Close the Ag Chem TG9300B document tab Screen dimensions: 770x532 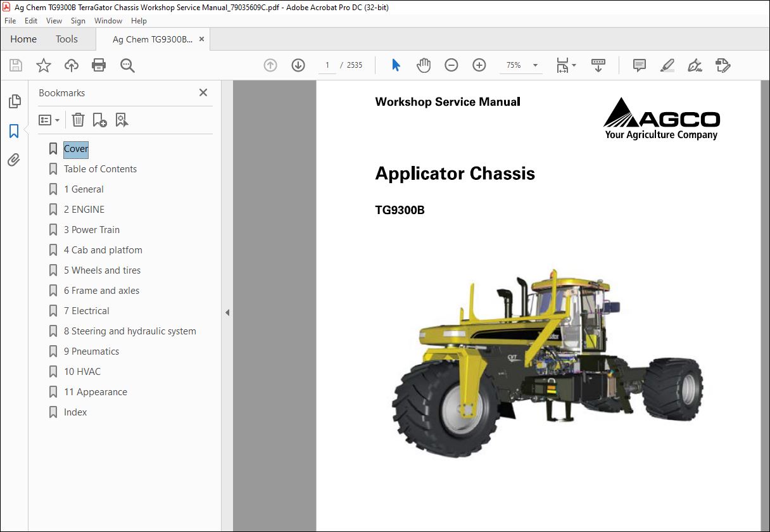[x=202, y=39]
